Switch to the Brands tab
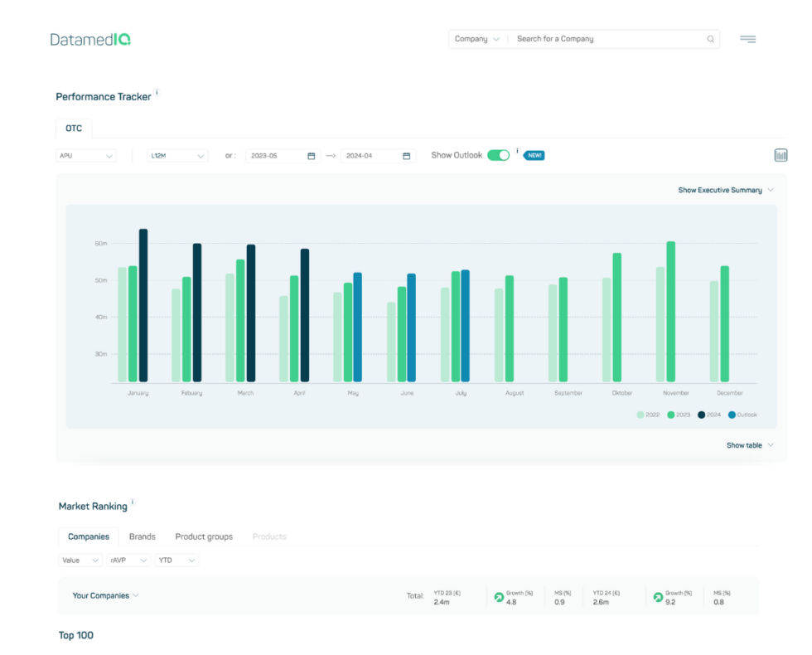The height and width of the screenshot is (655, 812). pyautogui.click(x=142, y=536)
